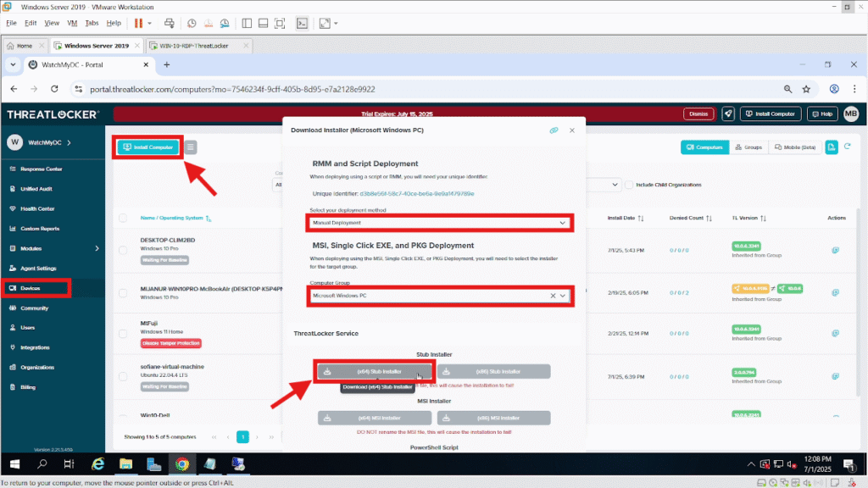Open a new browser tab
This screenshot has height=488, width=868.
tap(167, 64)
